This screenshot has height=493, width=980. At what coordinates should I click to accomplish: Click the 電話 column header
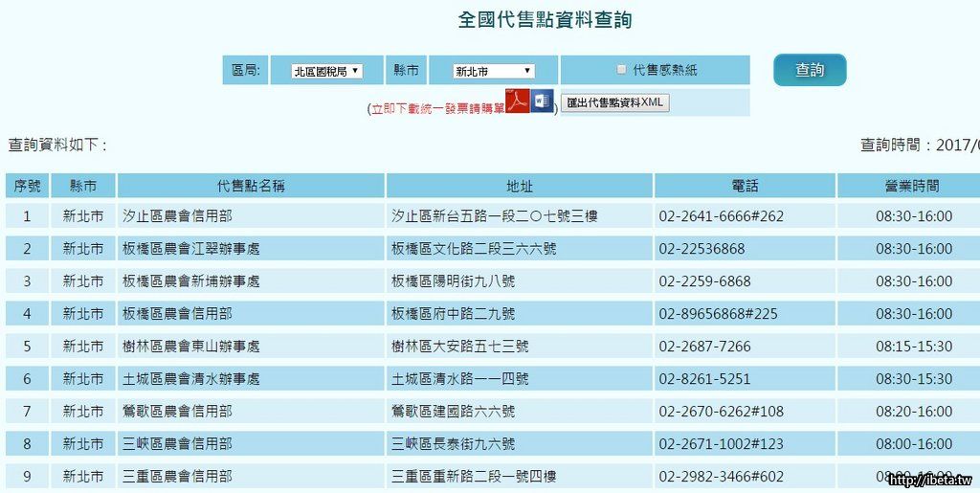click(x=744, y=186)
